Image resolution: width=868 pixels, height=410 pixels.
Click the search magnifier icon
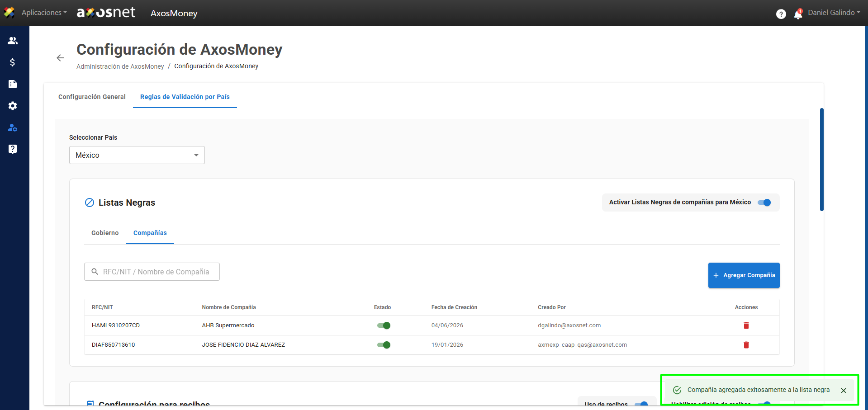[95, 272]
